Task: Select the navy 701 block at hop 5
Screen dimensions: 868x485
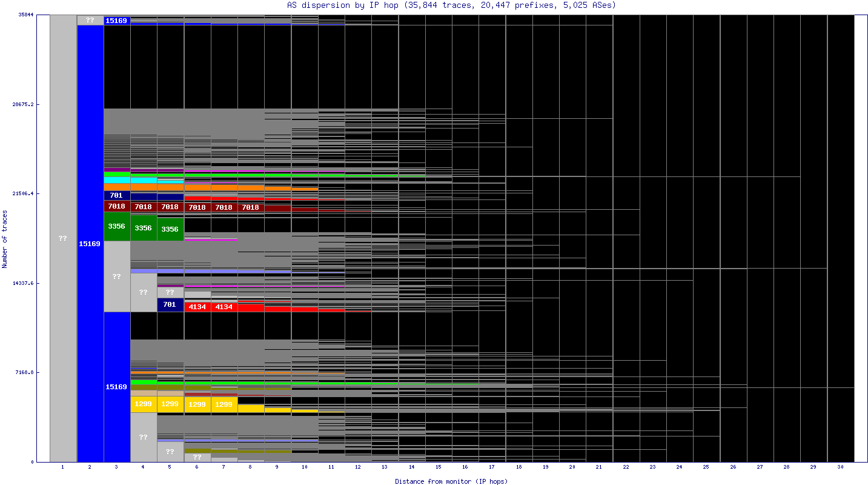Action: (170, 304)
